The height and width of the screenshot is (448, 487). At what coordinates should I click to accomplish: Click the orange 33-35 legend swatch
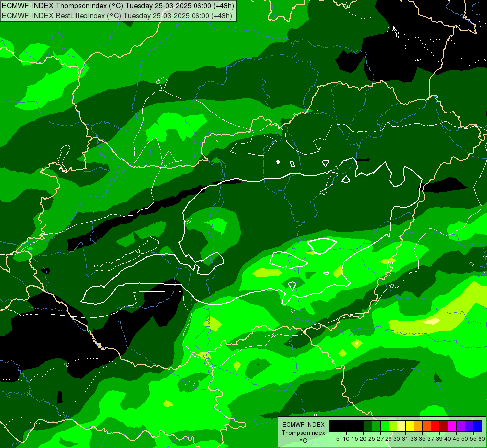(418, 426)
